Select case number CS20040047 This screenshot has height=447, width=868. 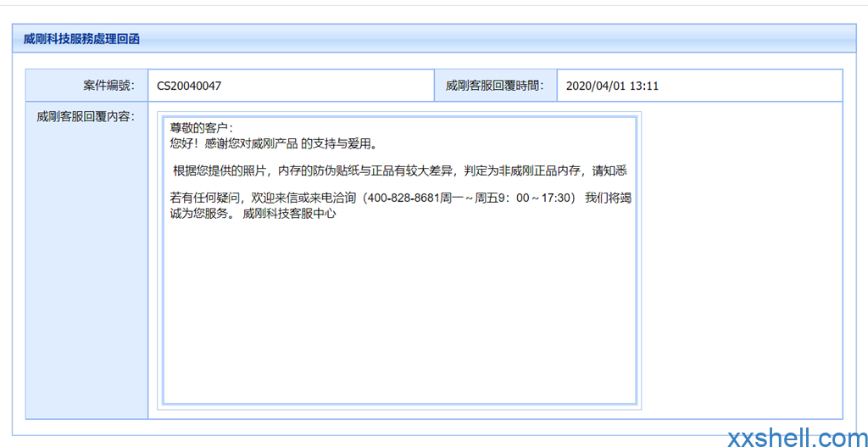coord(189,87)
